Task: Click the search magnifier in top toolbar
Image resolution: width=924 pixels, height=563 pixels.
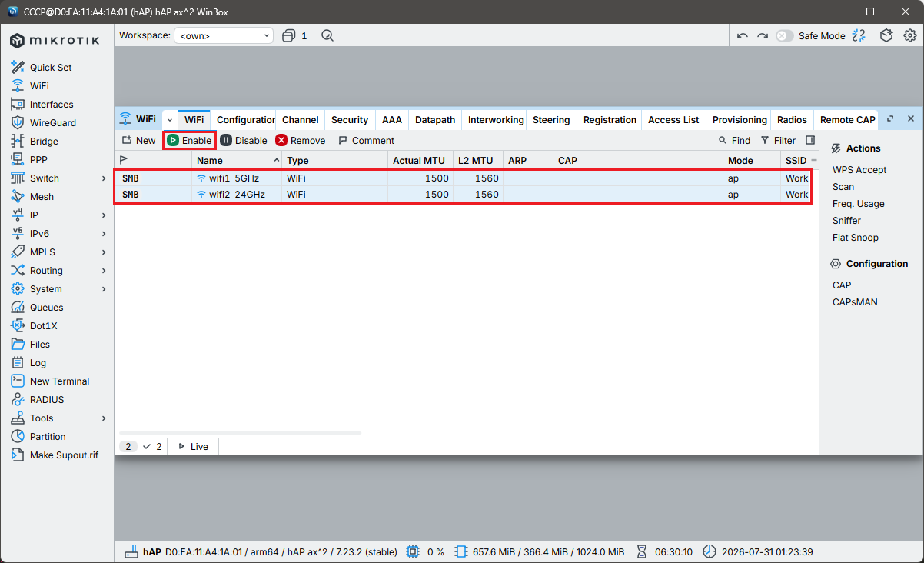Action: click(327, 35)
